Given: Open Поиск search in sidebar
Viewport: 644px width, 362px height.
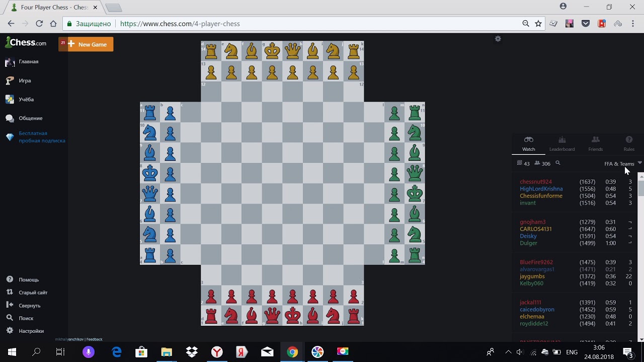Looking at the screenshot, I should point(26,318).
